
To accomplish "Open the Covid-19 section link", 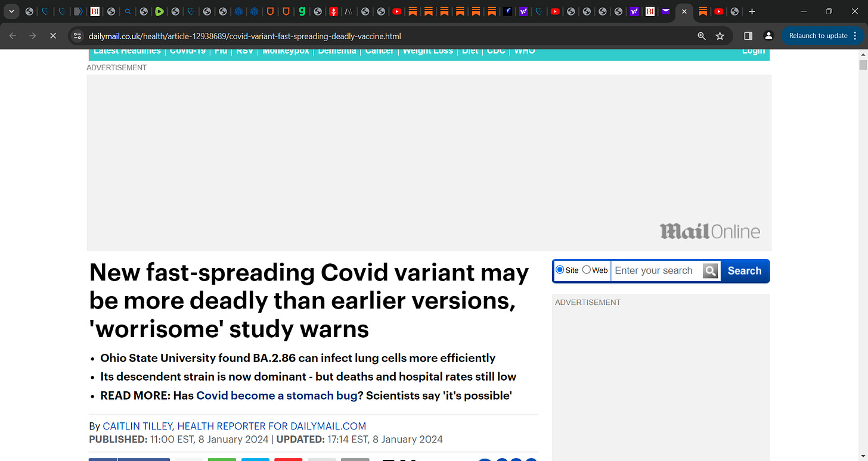I will (188, 51).
